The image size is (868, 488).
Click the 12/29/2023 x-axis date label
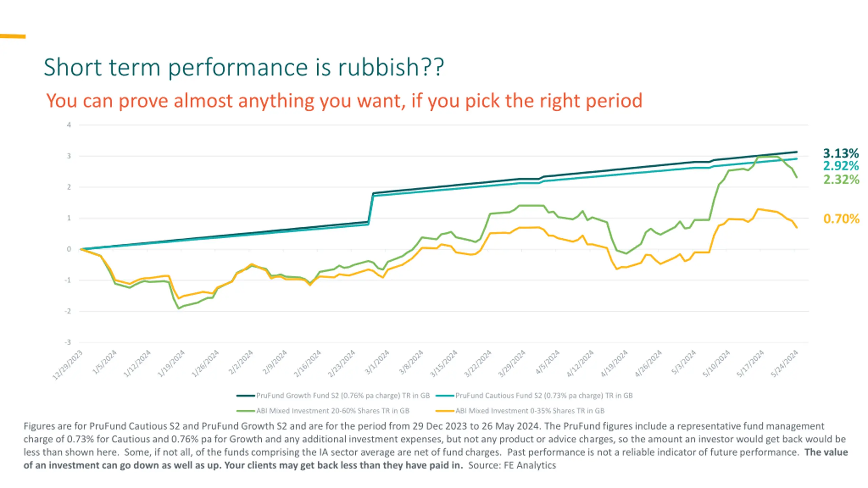click(68, 365)
